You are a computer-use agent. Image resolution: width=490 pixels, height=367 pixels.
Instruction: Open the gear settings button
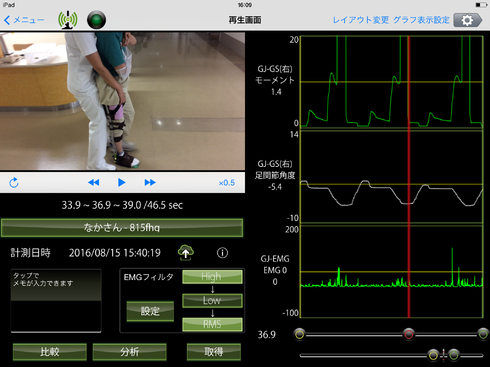[468, 20]
